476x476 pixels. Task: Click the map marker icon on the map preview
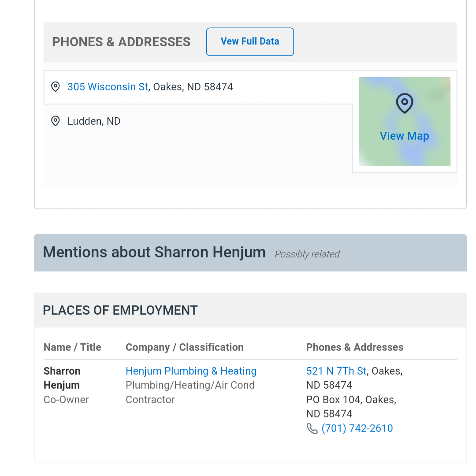pyautogui.click(x=404, y=103)
